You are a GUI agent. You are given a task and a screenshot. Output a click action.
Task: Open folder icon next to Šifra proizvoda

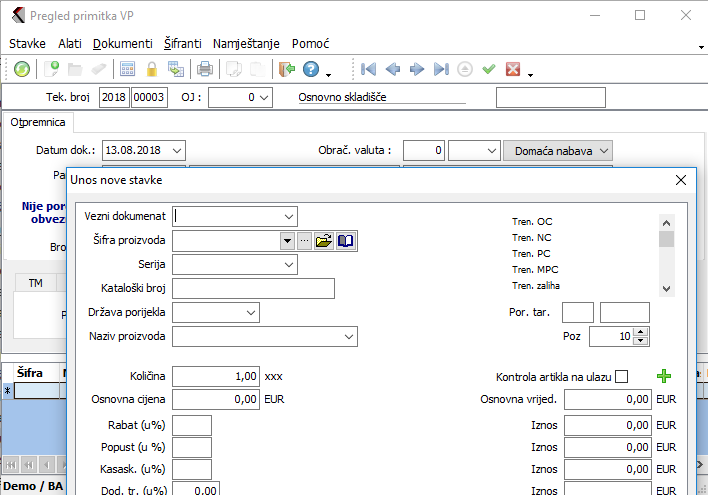point(324,240)
